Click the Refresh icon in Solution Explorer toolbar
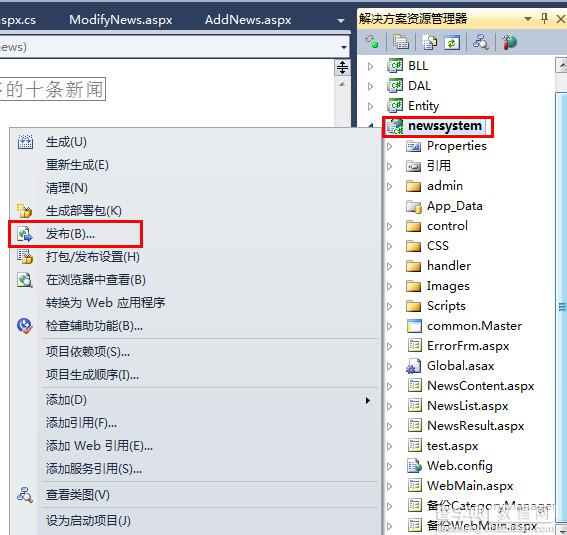Image resolution: width=567 pixels, height=535 pixels. (452, 42)
